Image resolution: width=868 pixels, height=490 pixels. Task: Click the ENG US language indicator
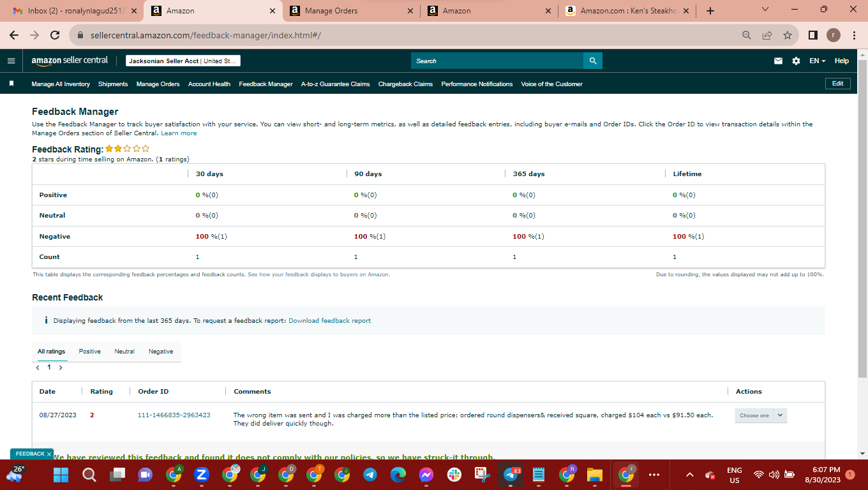[x=735, y=475]
